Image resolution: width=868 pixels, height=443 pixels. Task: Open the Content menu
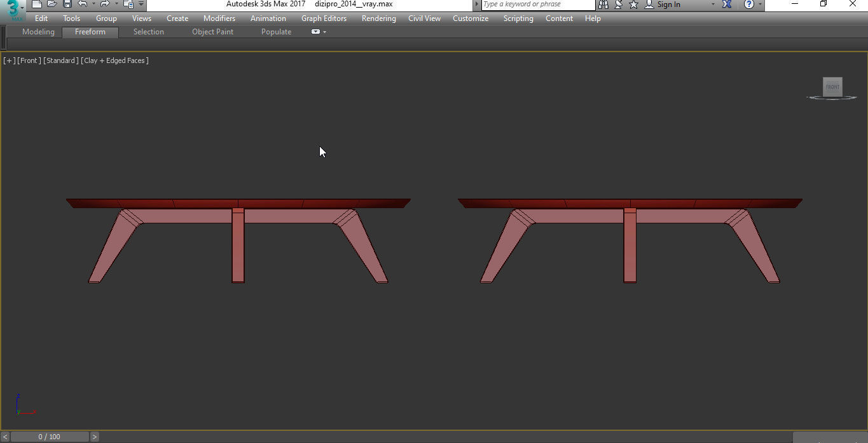[x=559, y=18]
